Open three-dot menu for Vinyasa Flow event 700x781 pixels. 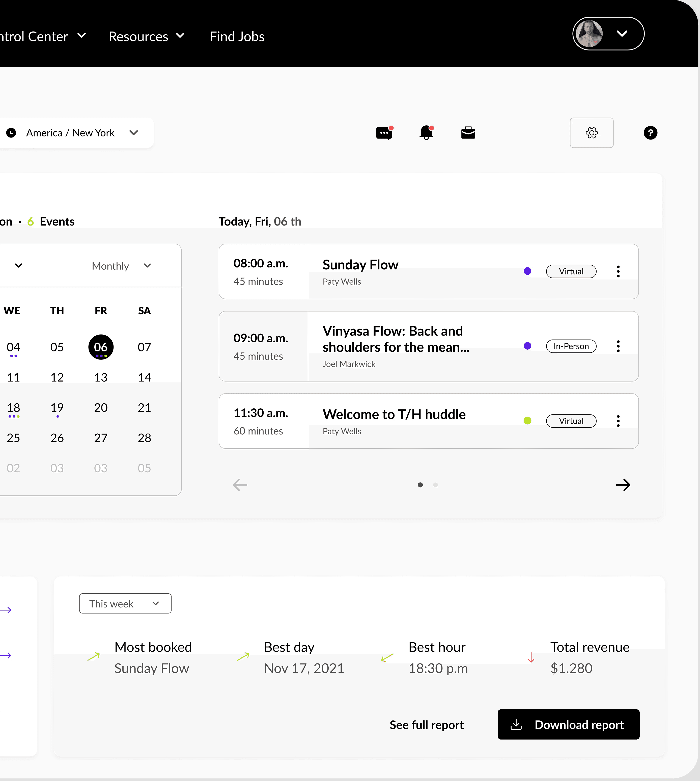click(x=618, y=346)
